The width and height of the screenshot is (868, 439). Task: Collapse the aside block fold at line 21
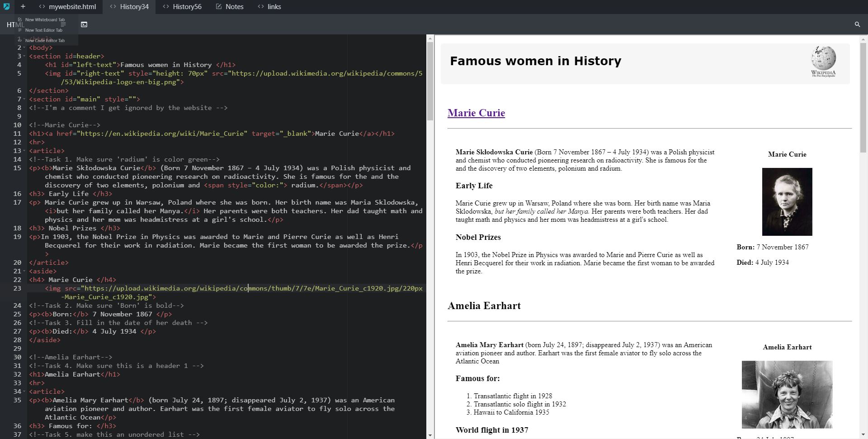click(x=24, y=271)
